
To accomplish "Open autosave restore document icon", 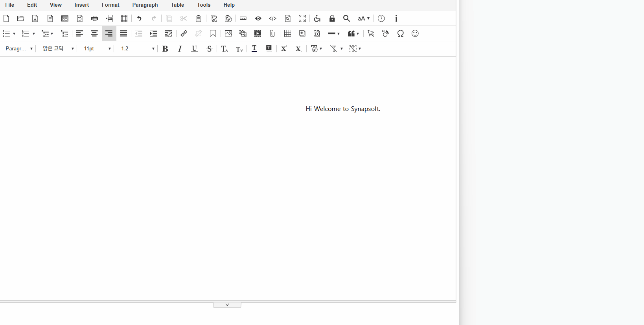I will point(80,18).
